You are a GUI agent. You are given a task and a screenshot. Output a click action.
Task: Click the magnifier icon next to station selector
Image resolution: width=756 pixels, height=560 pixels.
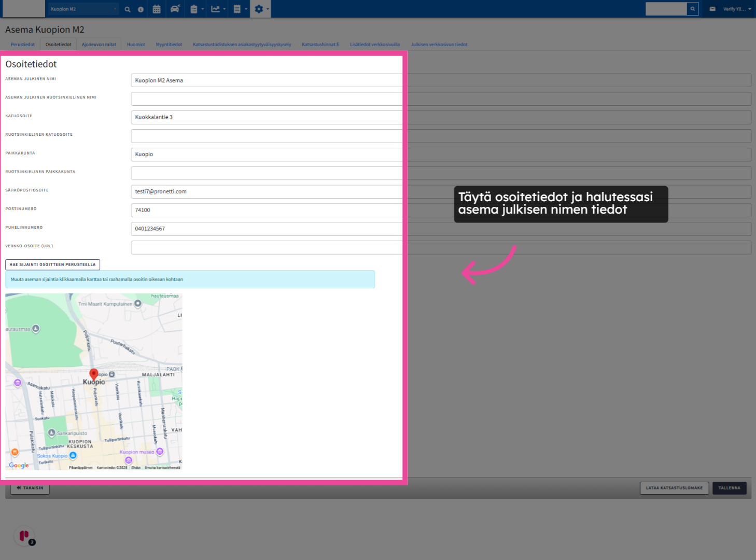(x=128, y=9)
